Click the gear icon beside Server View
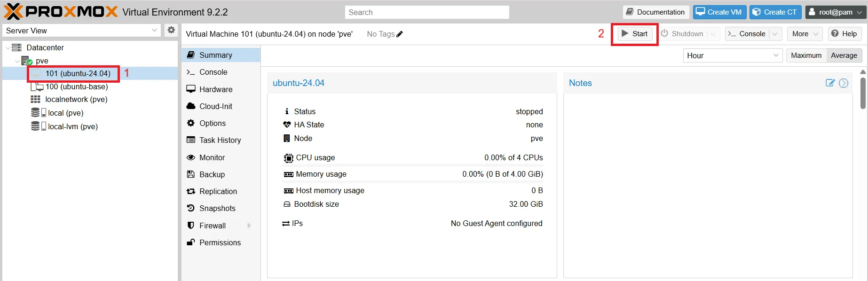 pos(171,30)
